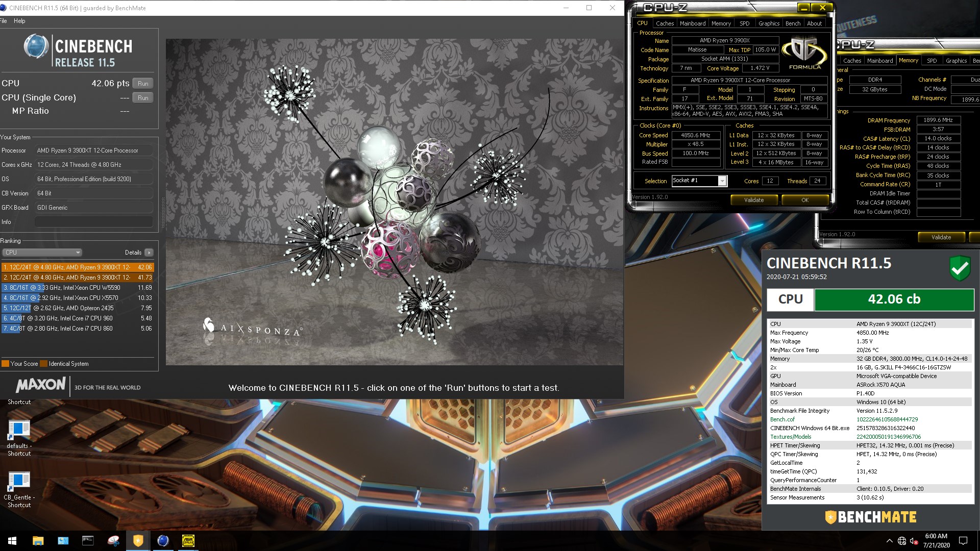
Task: Click the MAXON logo
Action: pos(41,385)
